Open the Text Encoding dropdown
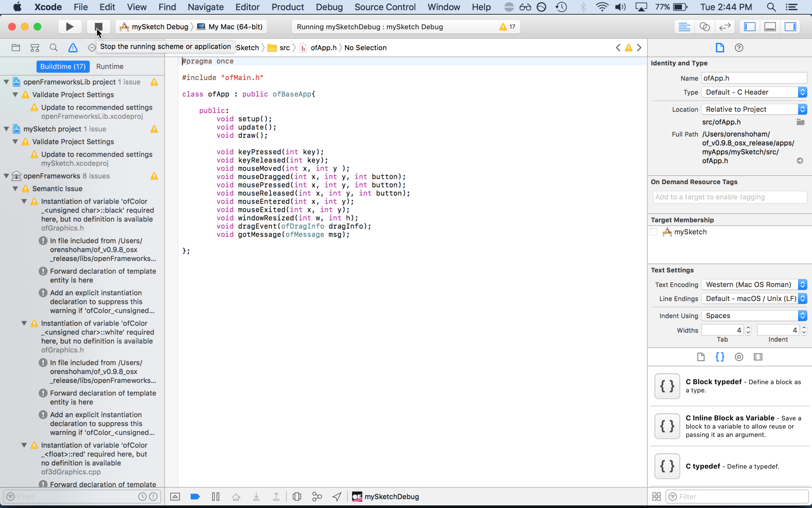The image size is (812, 508). click(754, 285)
